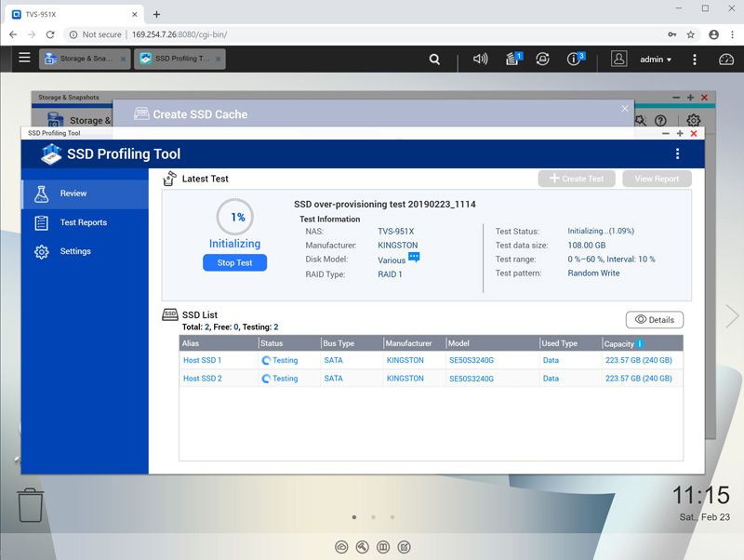
Task: Open background tasks icon with badge
Action: (512, 59)
